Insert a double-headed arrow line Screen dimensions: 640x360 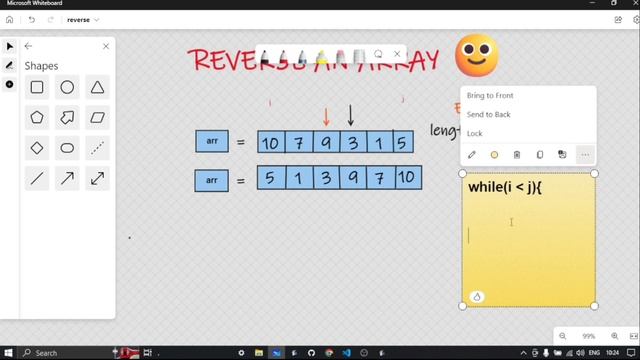[97, 178]
